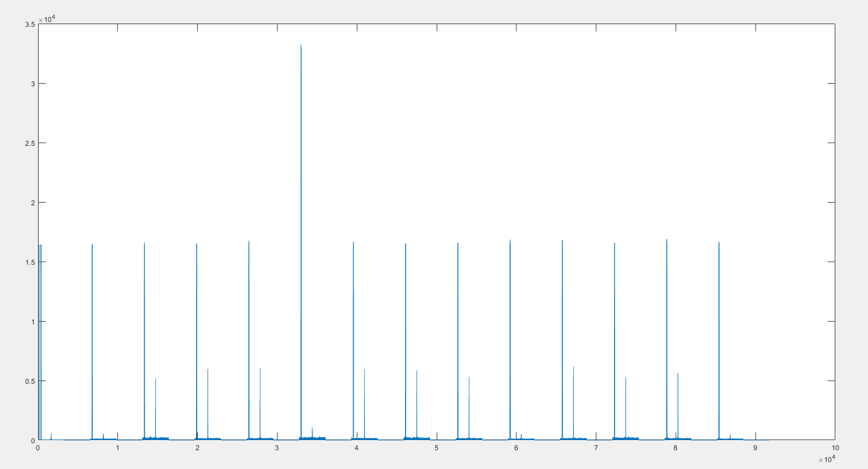Click the x-axis tick label 9
Image resolution: width=868 pixels, height=469 pixels.
755,448
